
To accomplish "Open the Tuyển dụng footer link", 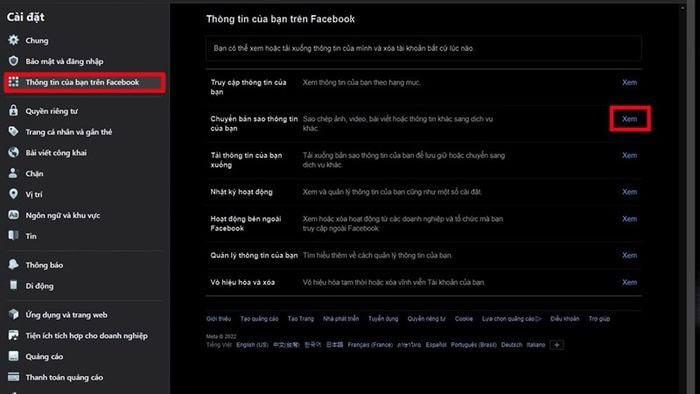I will (x=383, y=319).
